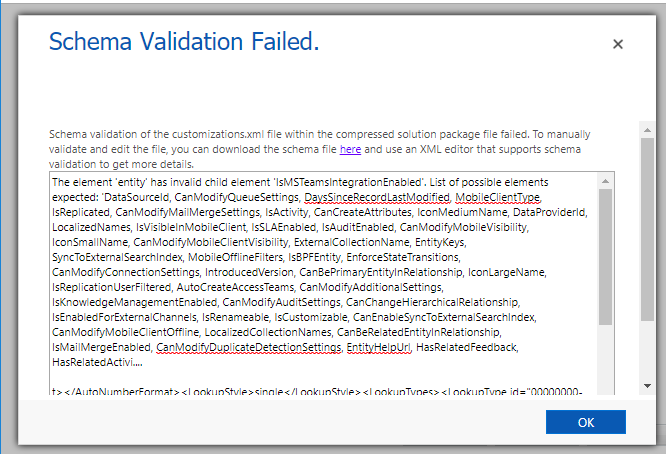Place cursor on 'IsMSTeamsIntegrationEnabled' in error text
This screenshot has height=454, width=666.
coord(349,182)
